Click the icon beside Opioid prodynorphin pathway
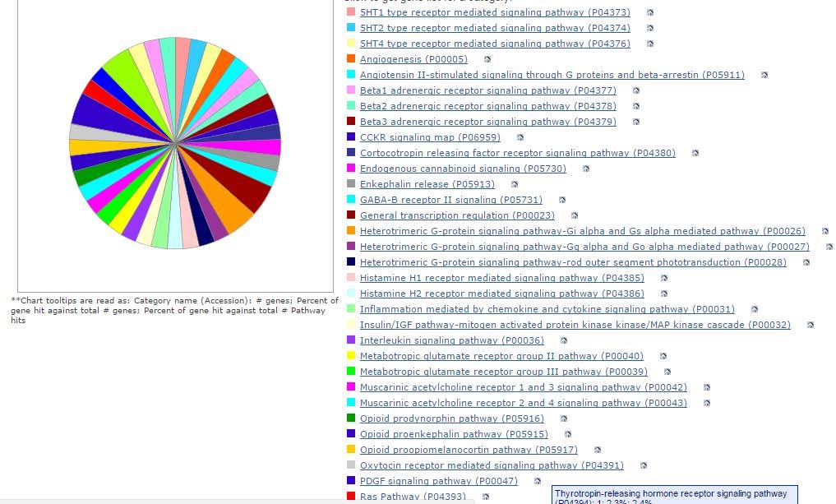 [x=564, y=418]
